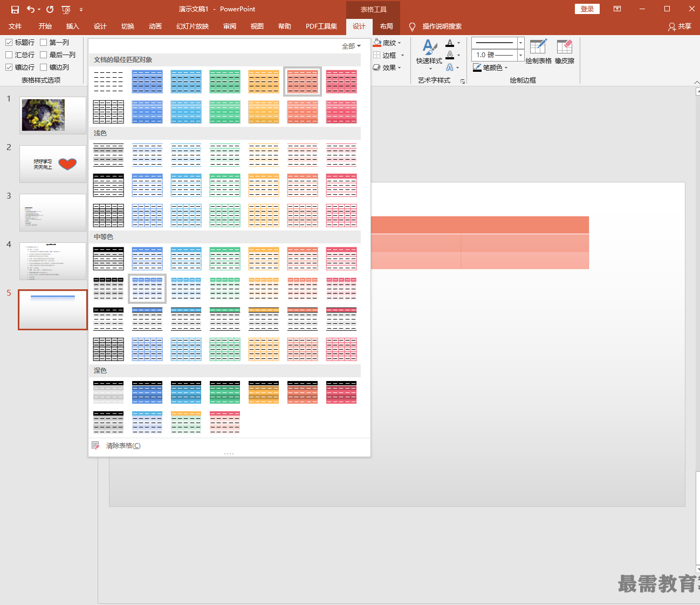Image resolution: width=700 pixels, height=605 pixels.
Task: Toggle the 标题行 checkbox
Action: click(x=9, y=42)
